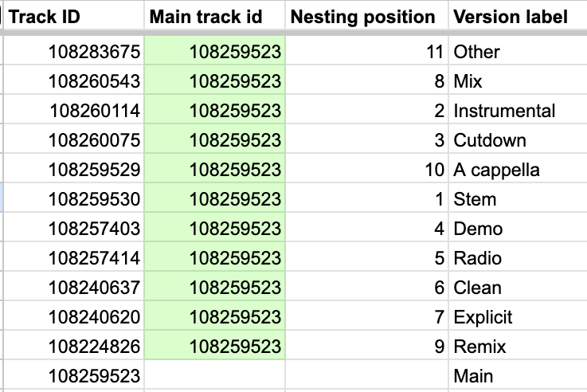Click the nesting position cell showing 10

(x=367, y=168)
